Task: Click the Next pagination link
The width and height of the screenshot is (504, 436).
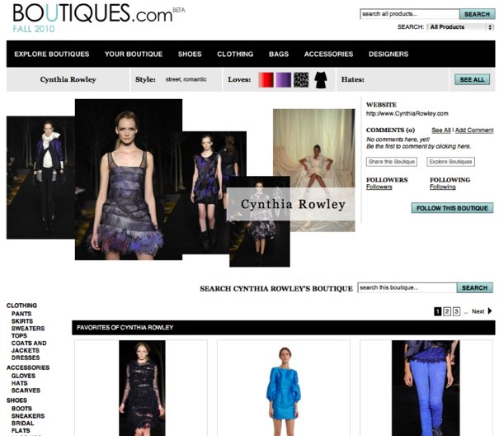Action: [x=478, y=311]
